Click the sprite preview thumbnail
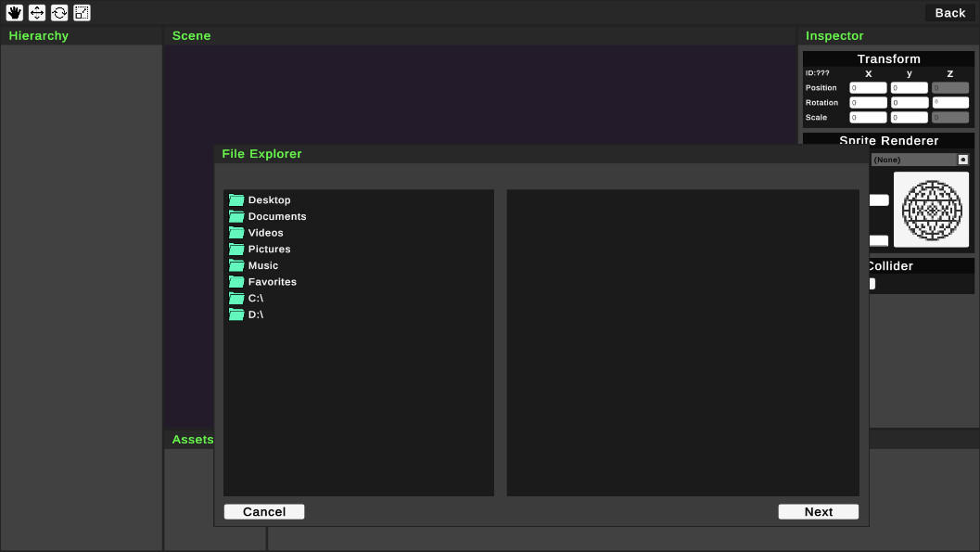This screenshot has height=552, width=980. (931, 210)
